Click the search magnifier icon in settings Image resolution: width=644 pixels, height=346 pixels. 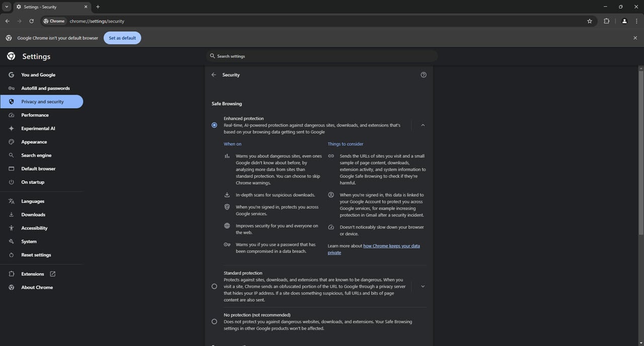[212, 56]
